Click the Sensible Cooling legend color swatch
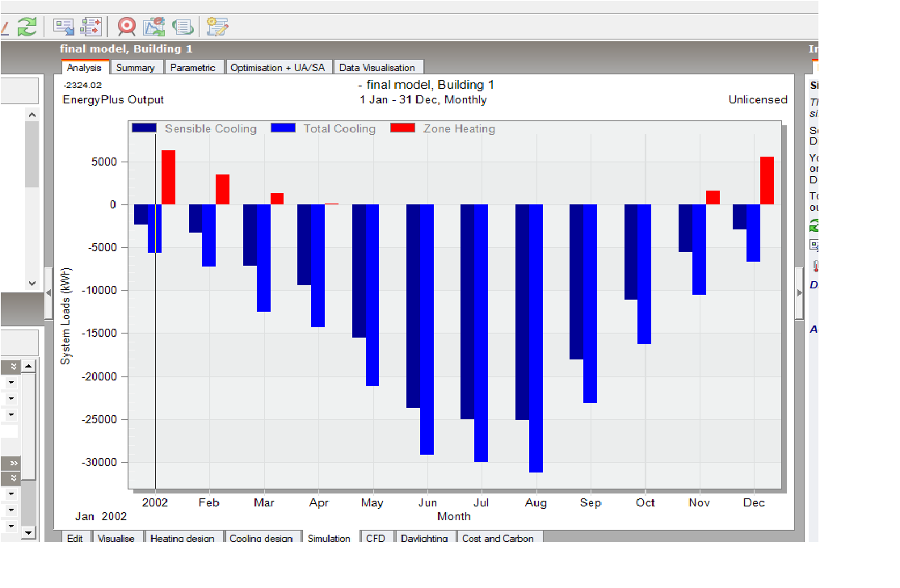Viewport: 900px width, 588px height. pos(144,128)
